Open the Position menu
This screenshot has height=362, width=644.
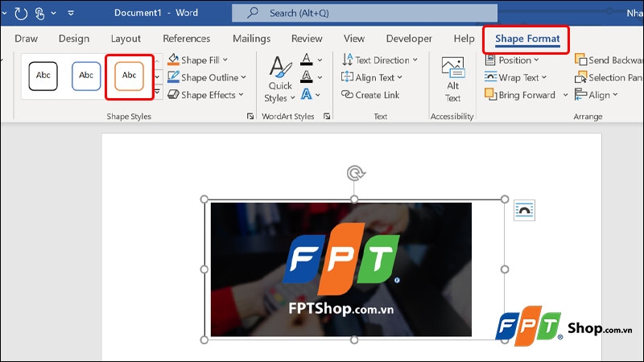pos(512,60)
